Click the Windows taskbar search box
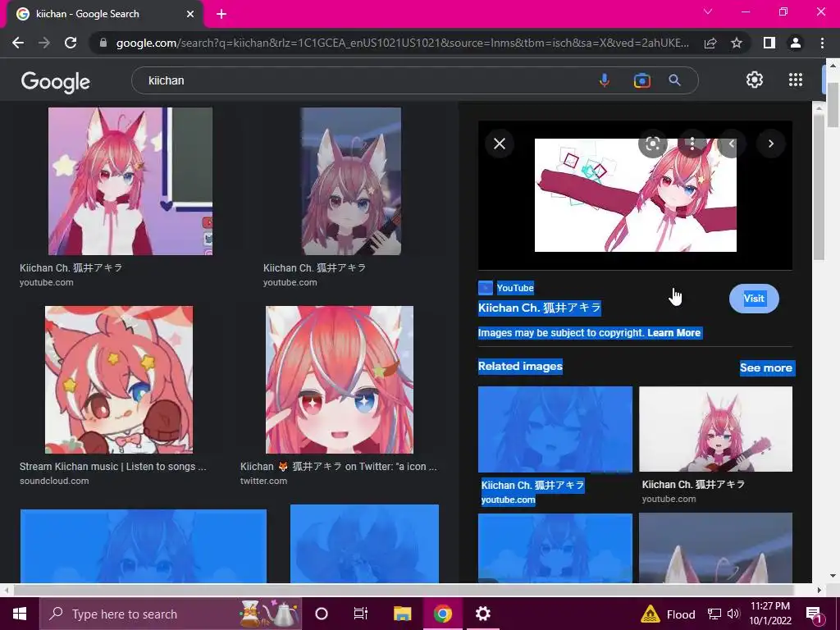This screenshot has height=630, width=840. 171,614
